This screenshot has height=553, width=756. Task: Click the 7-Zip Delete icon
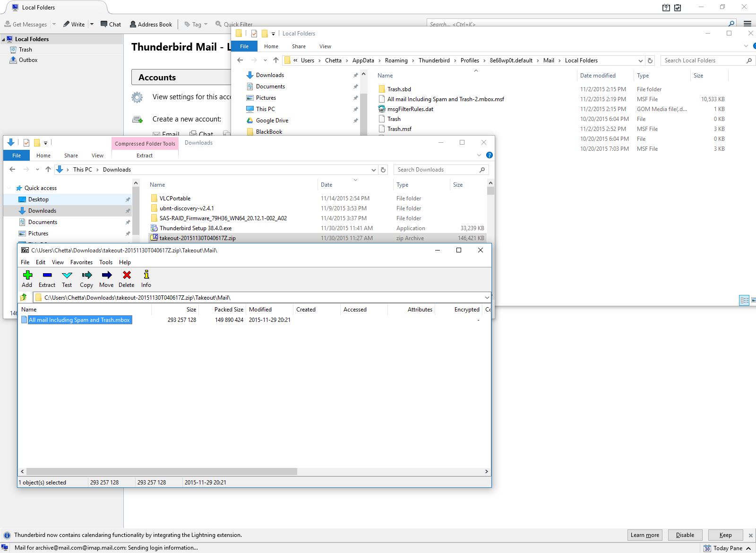[x=127, y=275]
